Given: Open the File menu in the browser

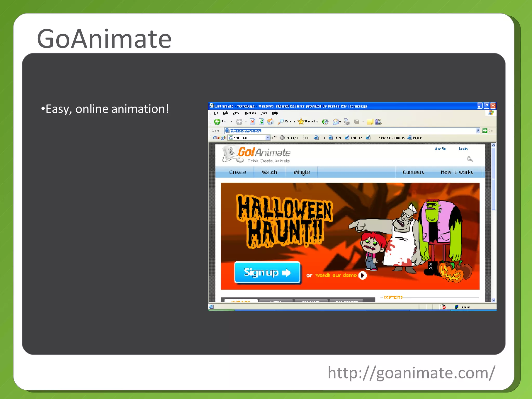Looking at the screenshot, I should point(216,113).
